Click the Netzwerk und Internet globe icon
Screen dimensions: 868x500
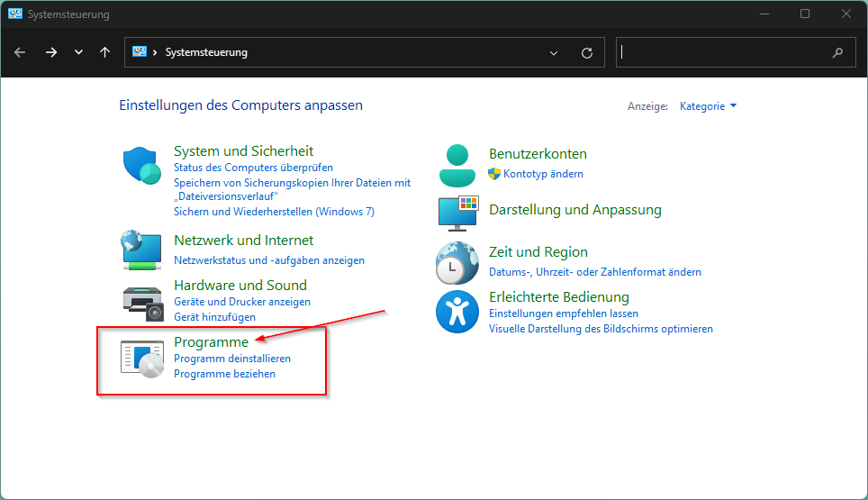141,250
